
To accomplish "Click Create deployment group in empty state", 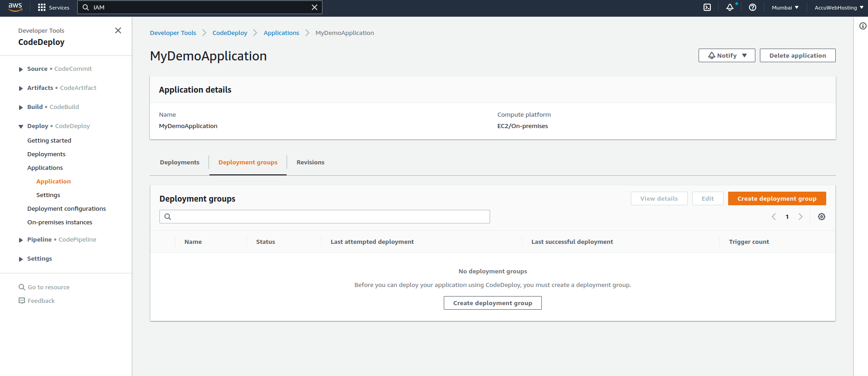I will coord(493,303).
